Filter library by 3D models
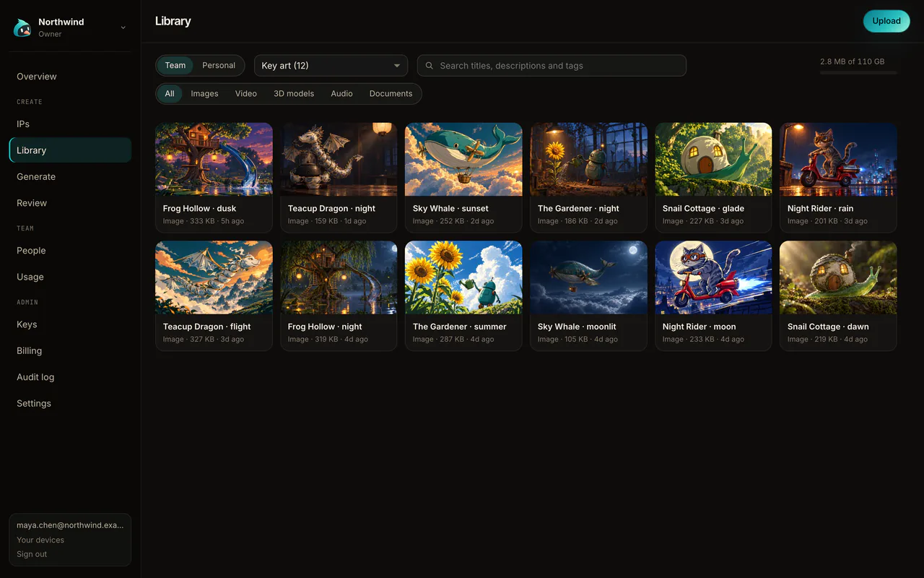 pos(294,94)
